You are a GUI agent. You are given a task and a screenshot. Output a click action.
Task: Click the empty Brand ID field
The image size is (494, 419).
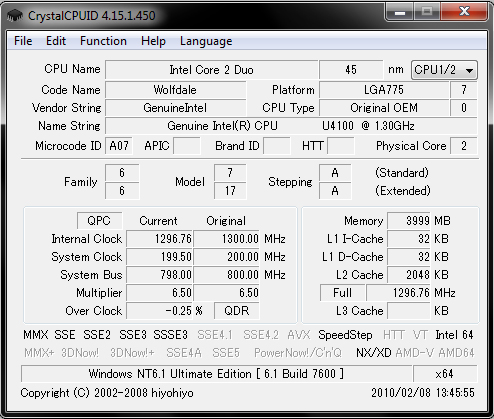pyautogui.click(x=276, y=146)
